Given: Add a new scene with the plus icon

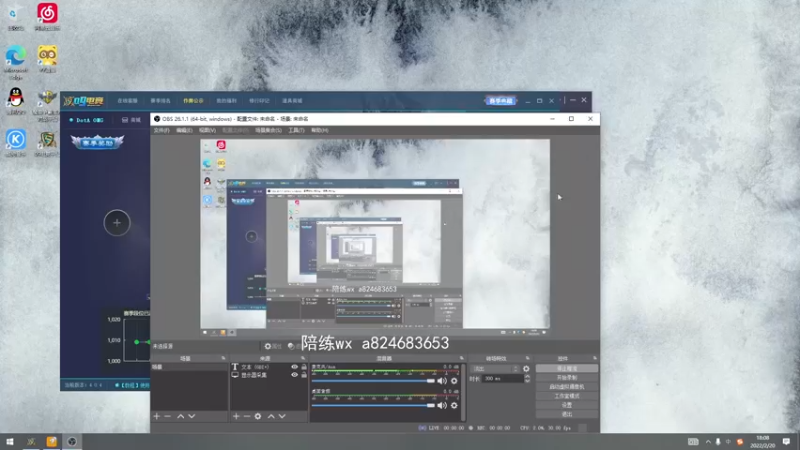Looking at the screenshot, I should coord(157,416).
